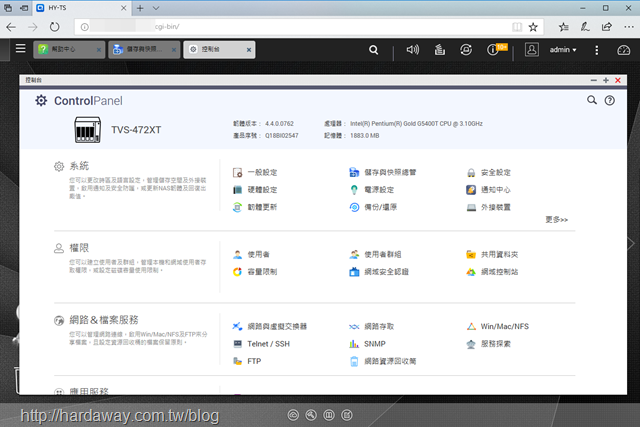Open 網域安全認證 domain security
The width and height of the screenshot is (640, 427).
(x=379, y=272)
